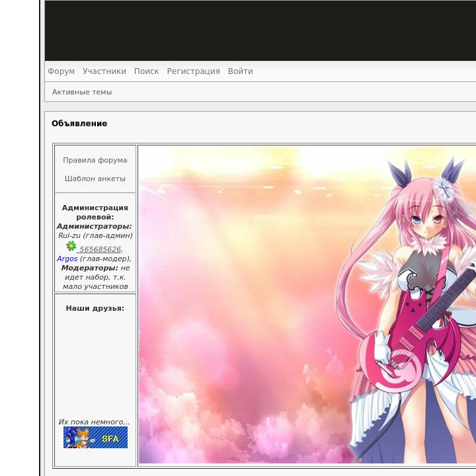Image resolution: width=476 pixels, height=476 pixels.
Task: Click the Объявление heading
Action: [79, 124]
